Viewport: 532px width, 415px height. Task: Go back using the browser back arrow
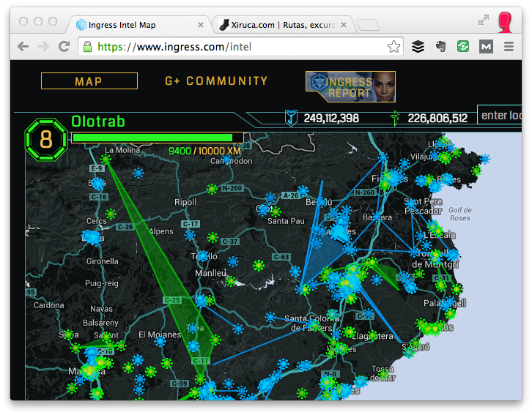pyautogui.click(x=23, y=47)
